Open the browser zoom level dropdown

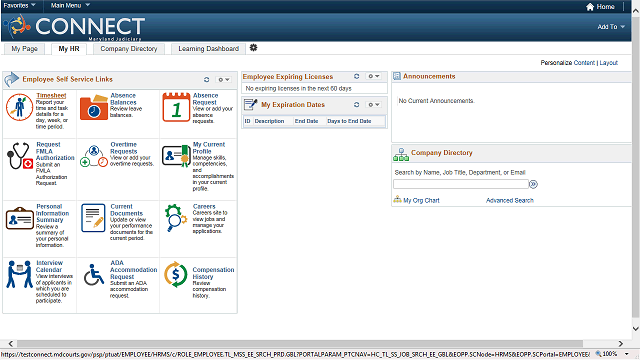pos(627,354)
